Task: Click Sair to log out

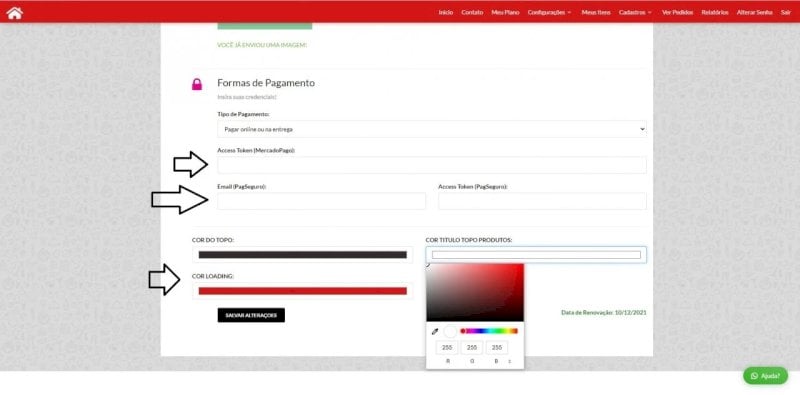Action: (x=786, y=12)
